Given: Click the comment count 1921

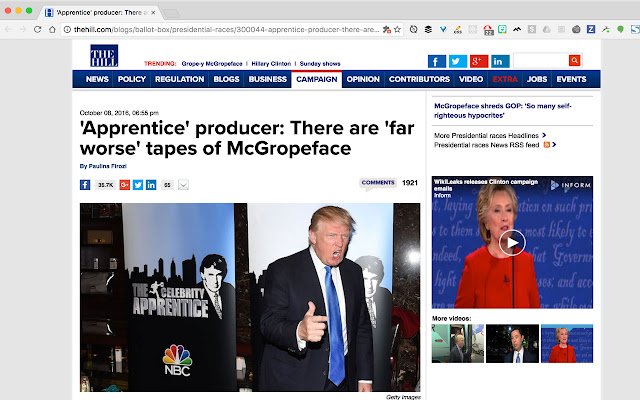Looking at the screenshot, I should 410,183.
